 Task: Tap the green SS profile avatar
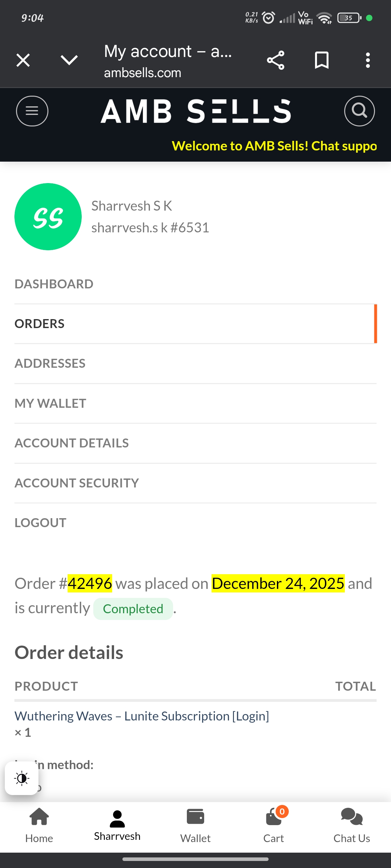(x=48, y=217)
